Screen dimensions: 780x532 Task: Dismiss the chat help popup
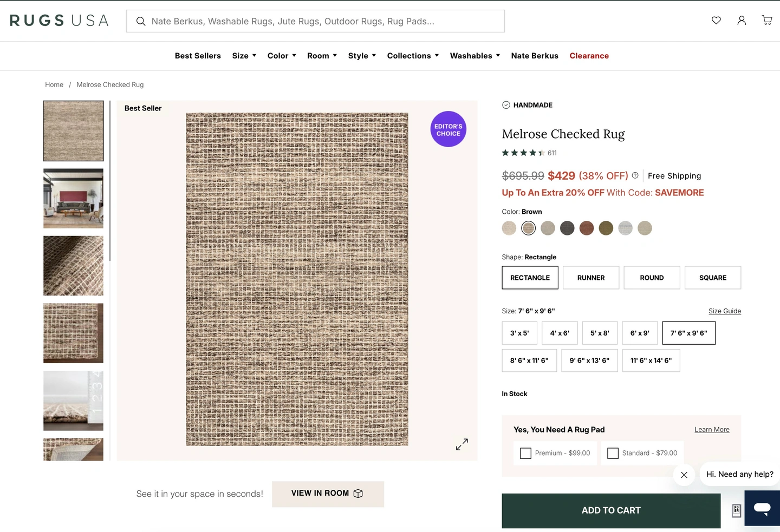tap(684, 475)
